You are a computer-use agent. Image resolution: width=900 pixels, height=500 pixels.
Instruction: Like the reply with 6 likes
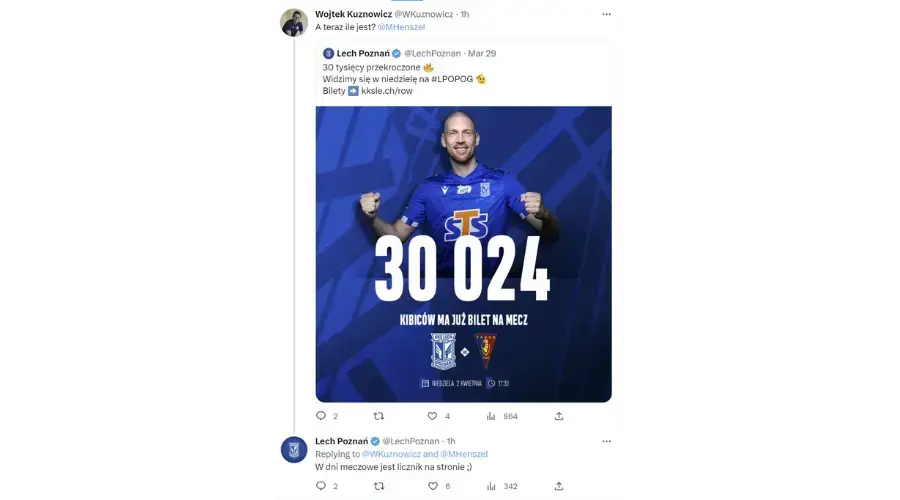coord(433,486)
